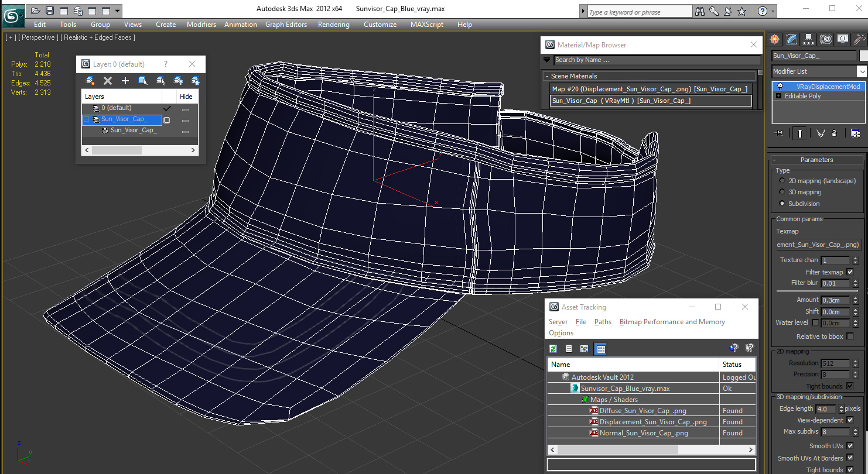Click Diffuse_Sun_Visor_Cap_.png asset row
868x474 pixels.
point(651,411)
